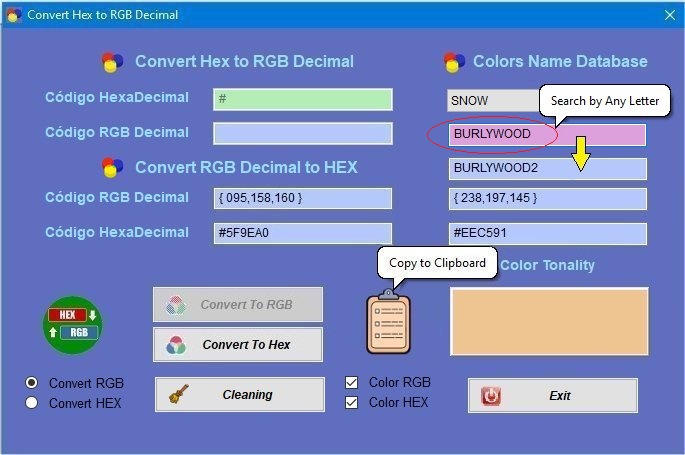Click the yellow down arrow indicator
The image size is (685, 455).
point(579,155)
